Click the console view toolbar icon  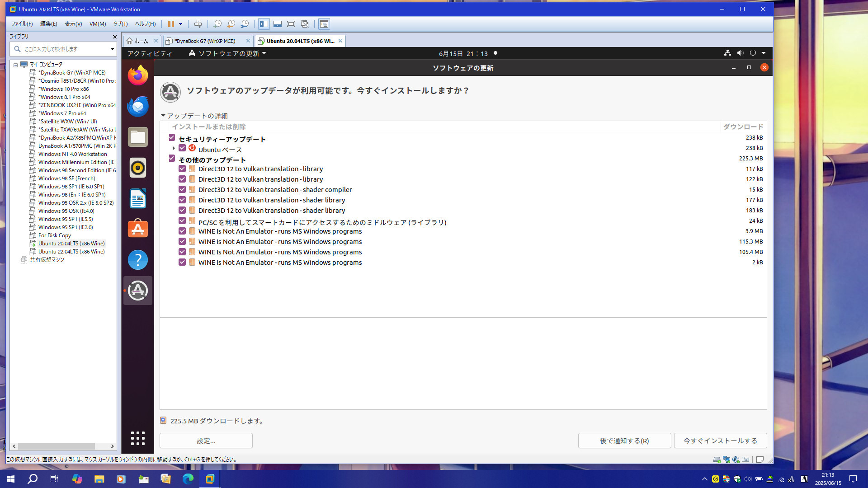click(x=324, y=24)
